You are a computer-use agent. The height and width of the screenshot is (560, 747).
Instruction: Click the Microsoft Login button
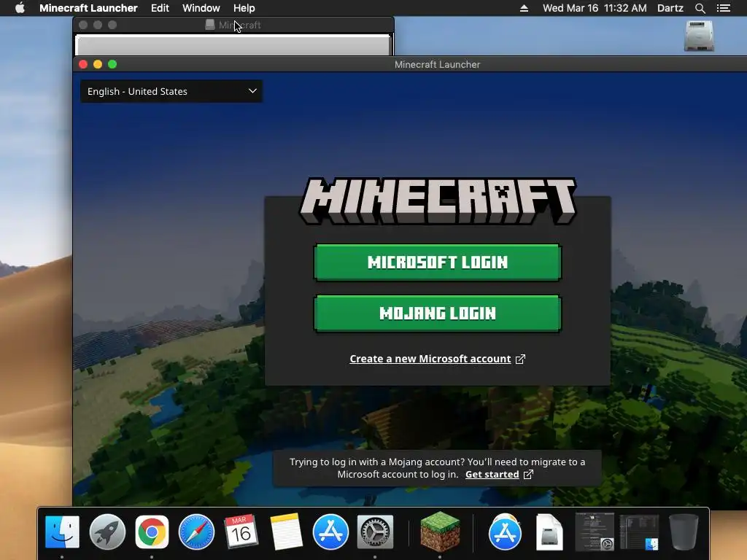[x=438, y=262]
